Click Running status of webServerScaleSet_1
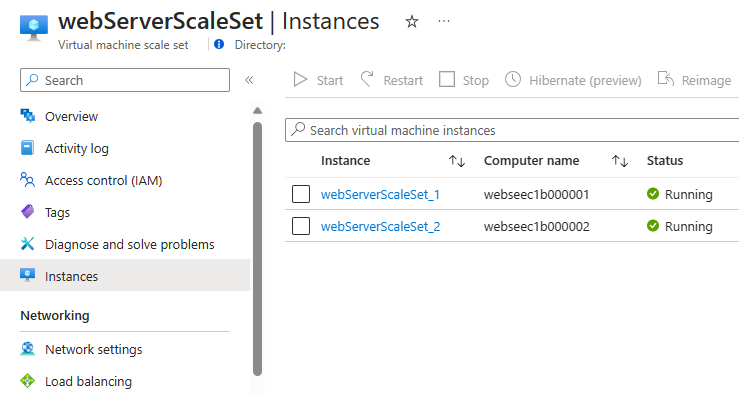Viewport: 739px width, 395px height. [689, 194]
